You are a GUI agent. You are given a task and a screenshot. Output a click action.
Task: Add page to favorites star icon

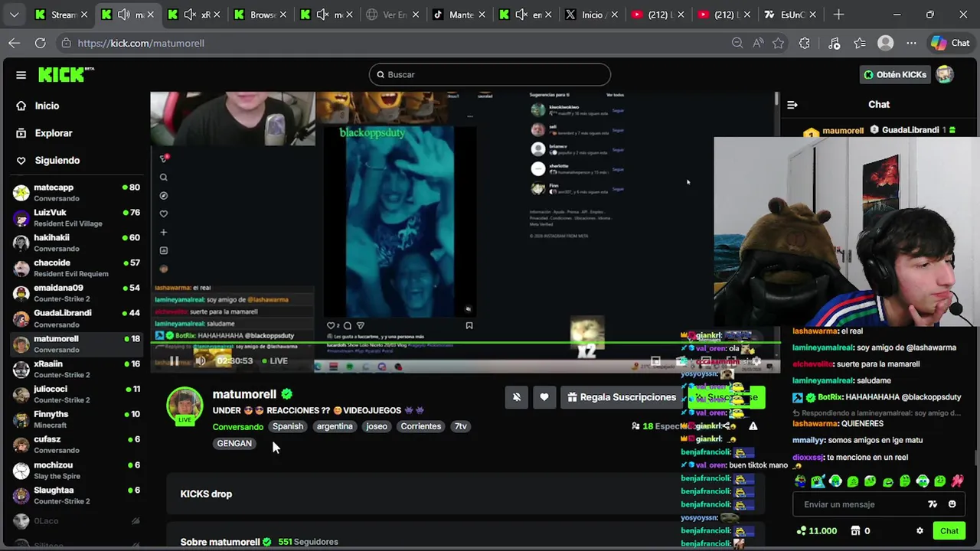779,44
